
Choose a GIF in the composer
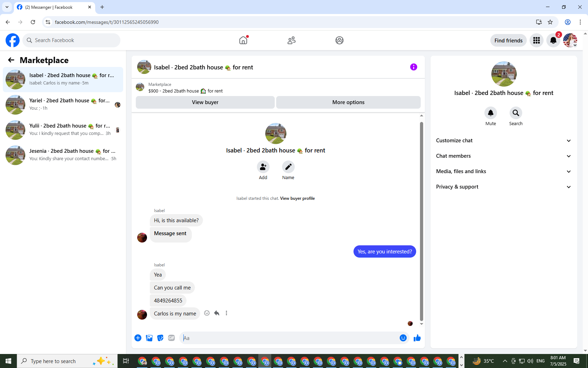[x=171, y=338]
